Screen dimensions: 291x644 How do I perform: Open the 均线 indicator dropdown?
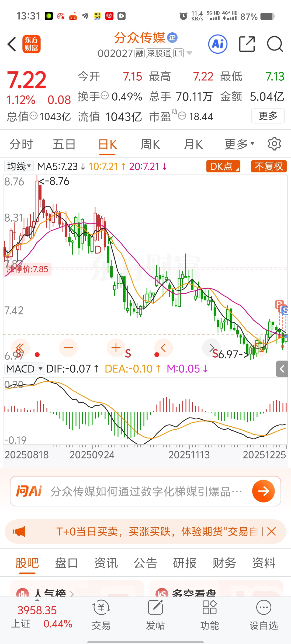point(19,166)
